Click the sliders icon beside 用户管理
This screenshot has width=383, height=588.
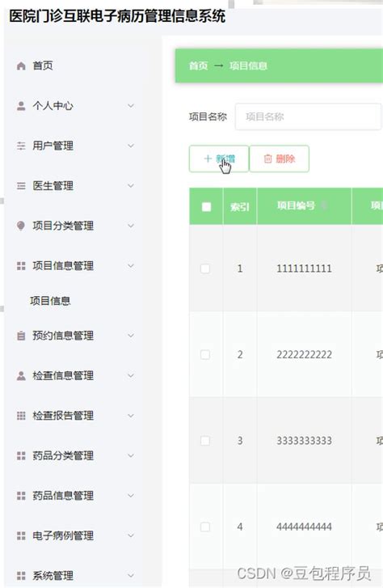pos(21,146)
